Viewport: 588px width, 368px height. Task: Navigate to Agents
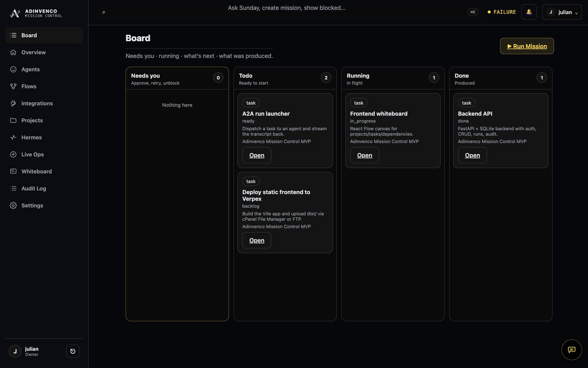[44, 69]
